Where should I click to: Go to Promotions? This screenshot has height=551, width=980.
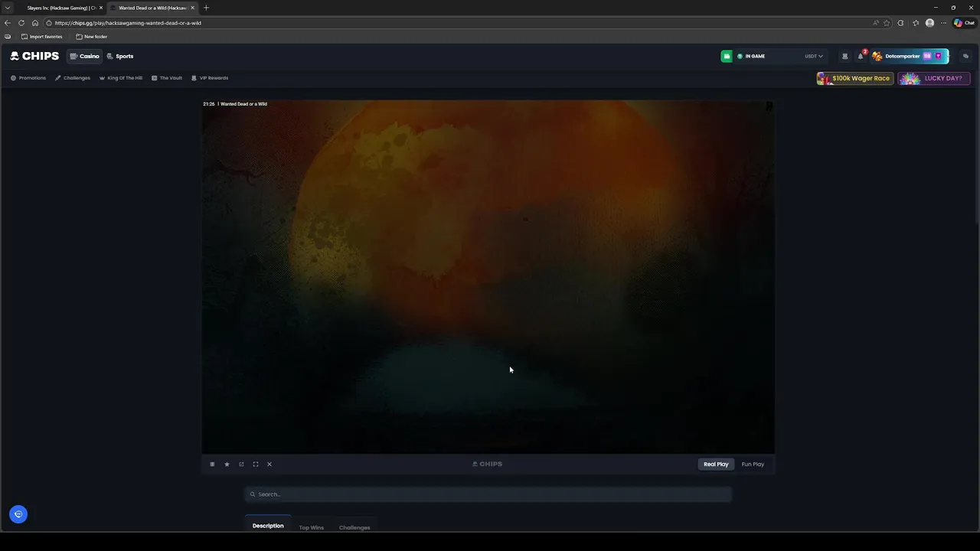pos(28,78)
